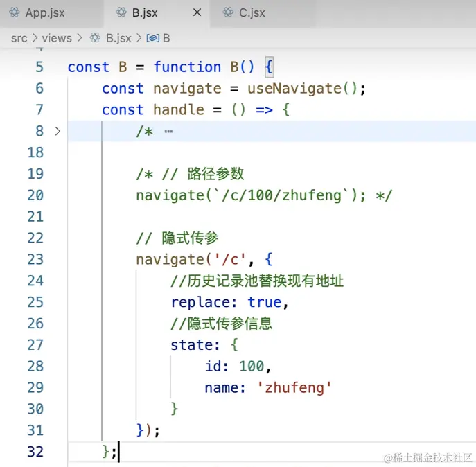Click React icon on App.jsx tab
This screenshot has height=467, width=476.
(15, 12)
